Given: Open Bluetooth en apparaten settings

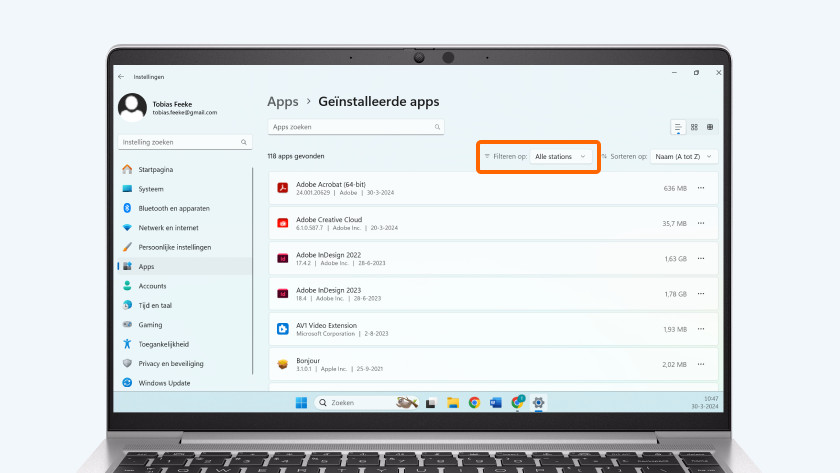Looking at the screenshot, I should tap(173, 208).
